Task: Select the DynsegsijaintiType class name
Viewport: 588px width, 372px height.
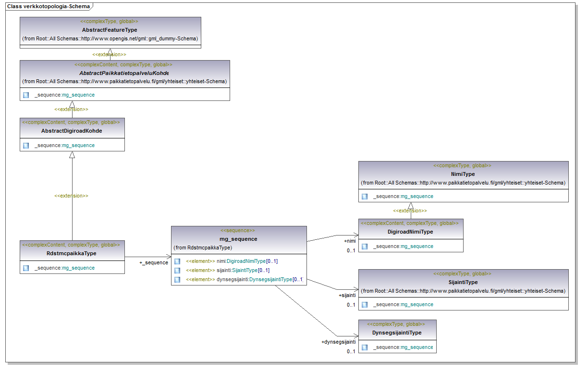Action: click(x=397, y=333)
